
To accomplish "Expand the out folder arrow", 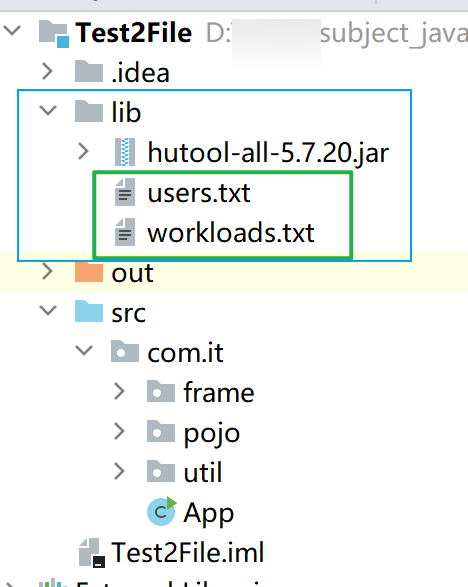I will 47,271.
